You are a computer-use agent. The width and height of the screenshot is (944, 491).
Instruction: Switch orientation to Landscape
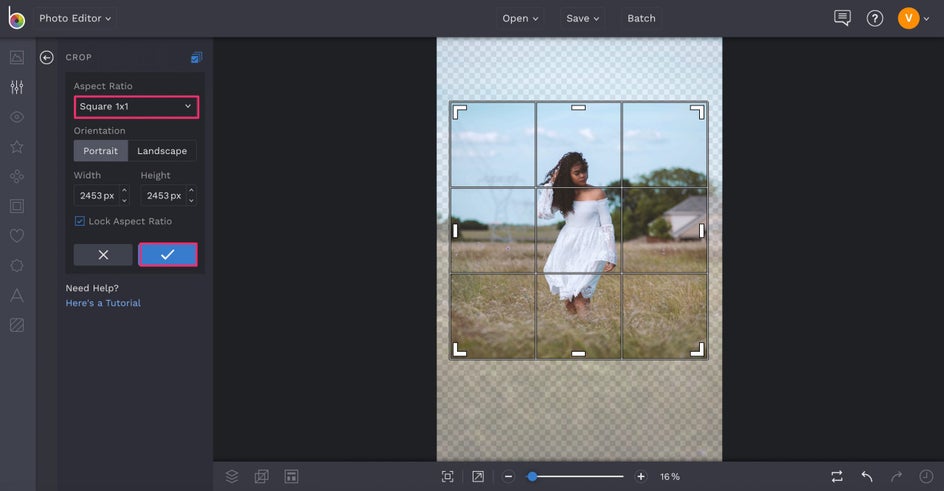162,151
